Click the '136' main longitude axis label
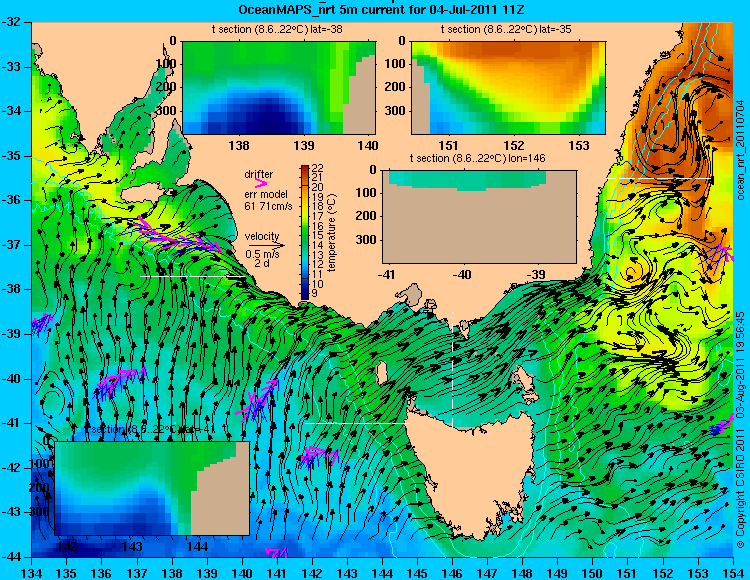 pyautogui.click(x=101, y=573)
